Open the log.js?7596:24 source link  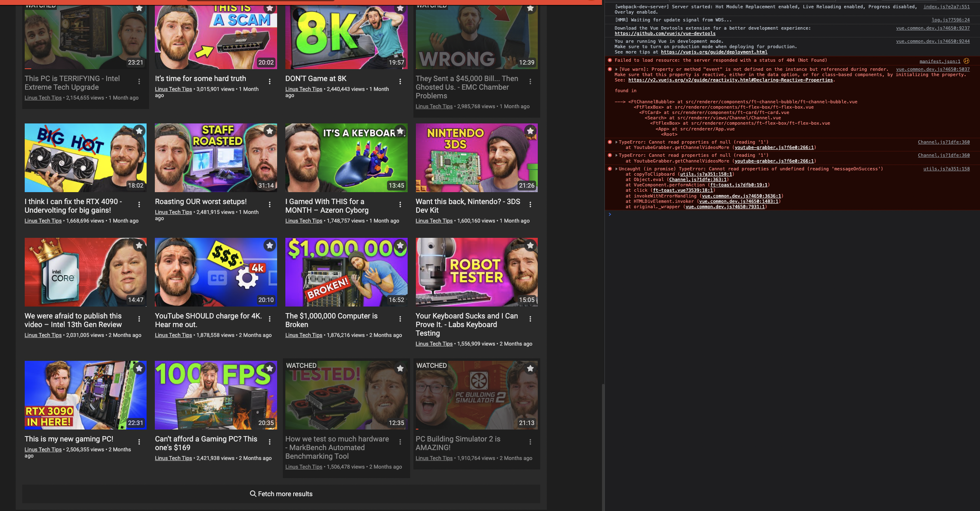tap(951, 20)
